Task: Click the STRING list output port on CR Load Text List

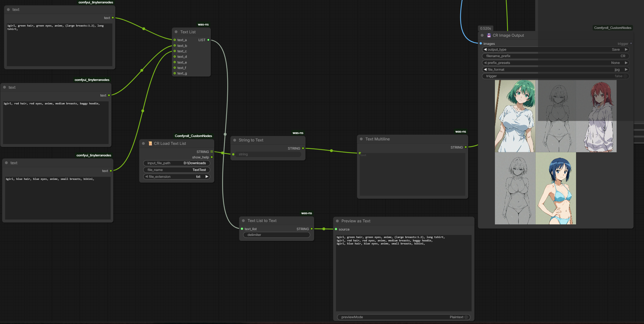Action: (x=212, y=152)
